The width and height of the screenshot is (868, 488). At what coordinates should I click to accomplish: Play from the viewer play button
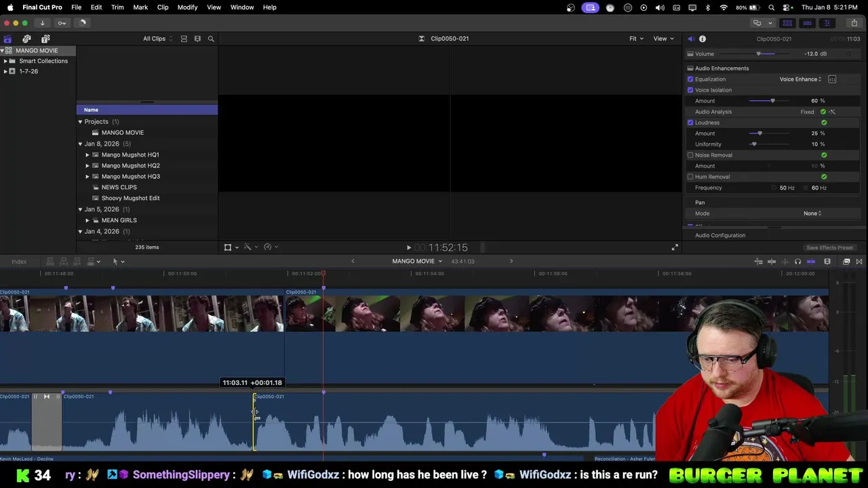pos(408,248)
